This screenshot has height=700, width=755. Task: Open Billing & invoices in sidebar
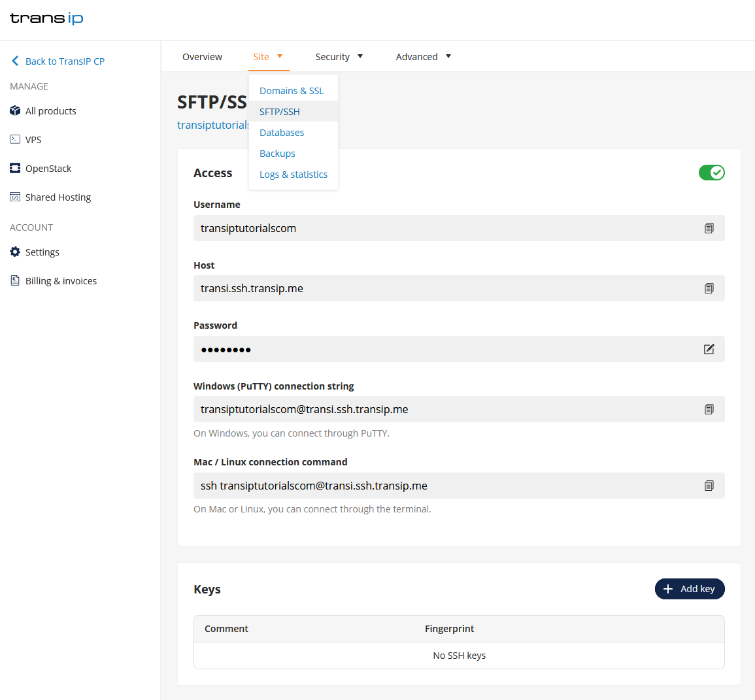[61, 280]
